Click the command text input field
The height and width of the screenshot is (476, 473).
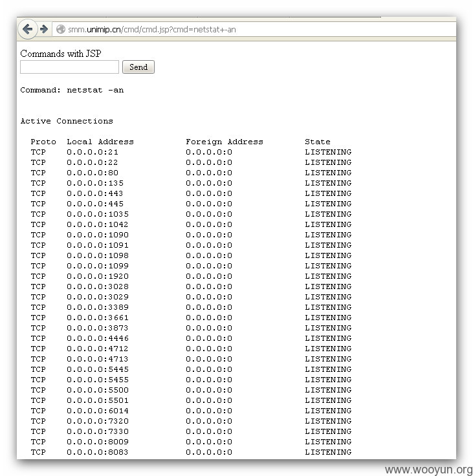70,67
